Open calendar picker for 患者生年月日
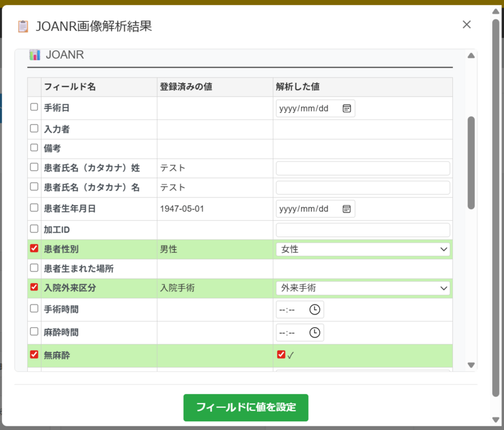The width and height of the screenshot is (504, 430). 346,209
